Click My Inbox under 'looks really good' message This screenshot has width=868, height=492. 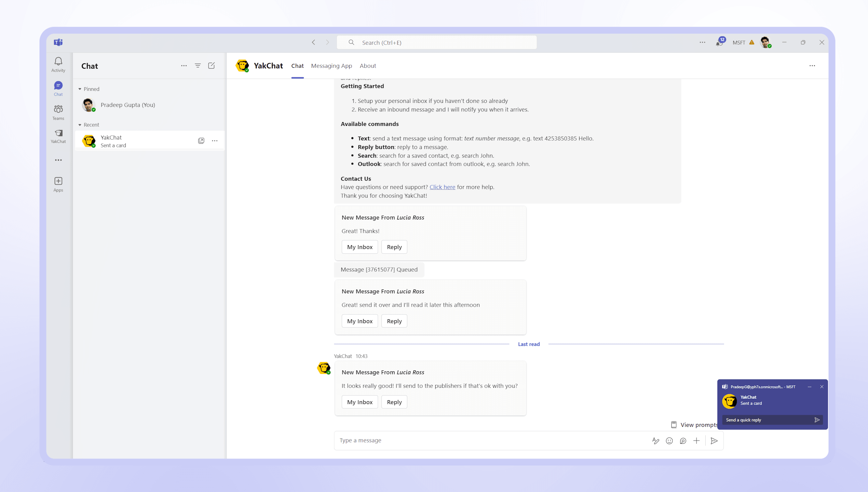tap(360, 402)
